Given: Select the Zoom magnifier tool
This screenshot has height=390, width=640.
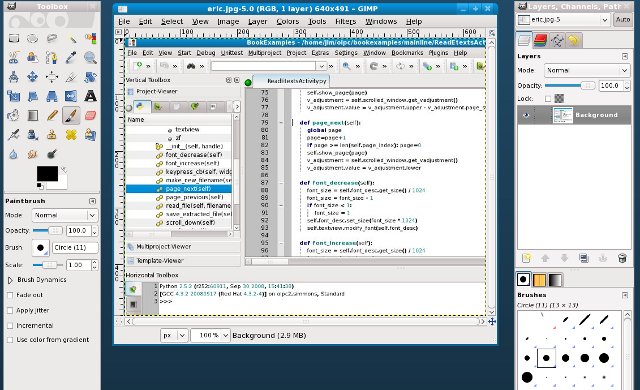Looking at the screenshot, I should 90,58.
